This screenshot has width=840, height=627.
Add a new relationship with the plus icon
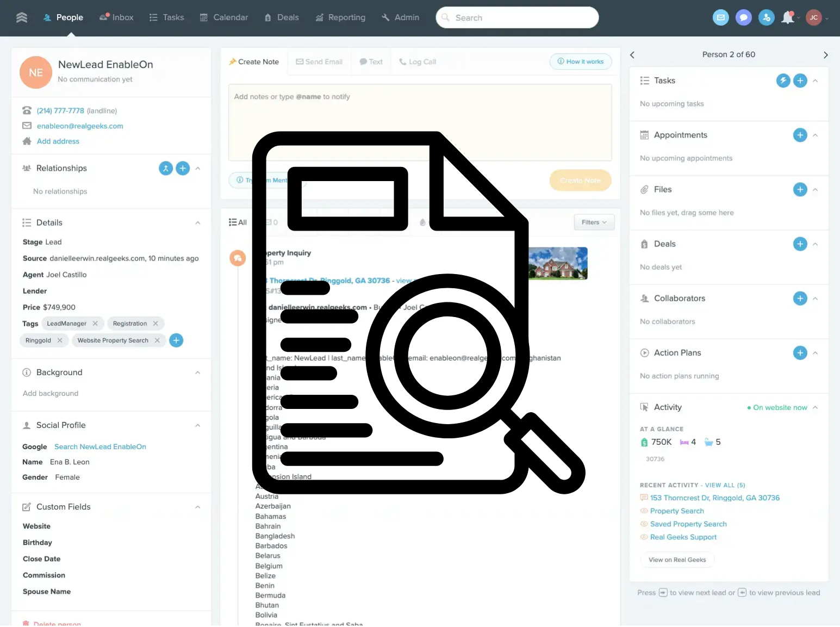click(183, 169)
